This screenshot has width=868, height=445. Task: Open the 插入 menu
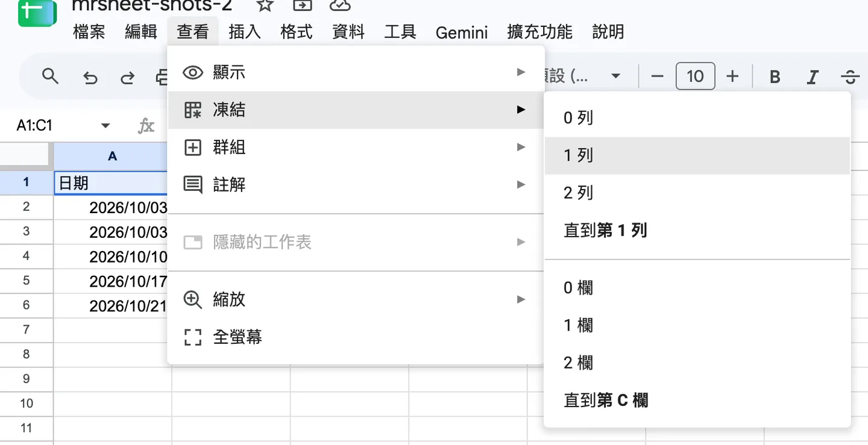[x=245, y=32]
